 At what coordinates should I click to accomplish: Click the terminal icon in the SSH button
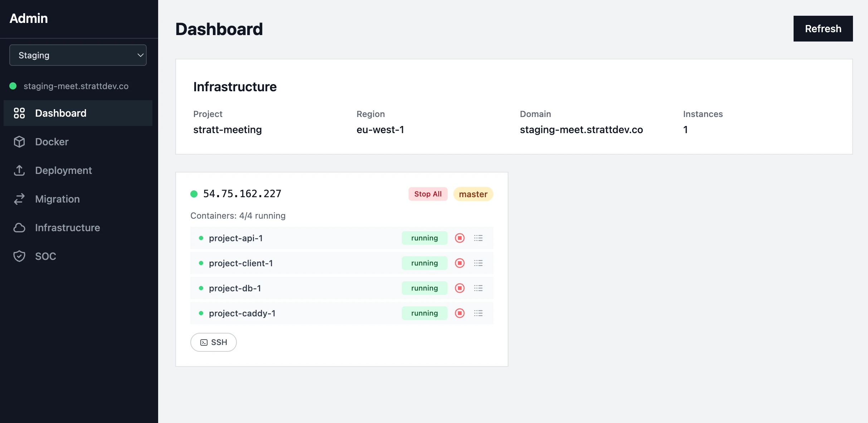[x=204, y=342]
